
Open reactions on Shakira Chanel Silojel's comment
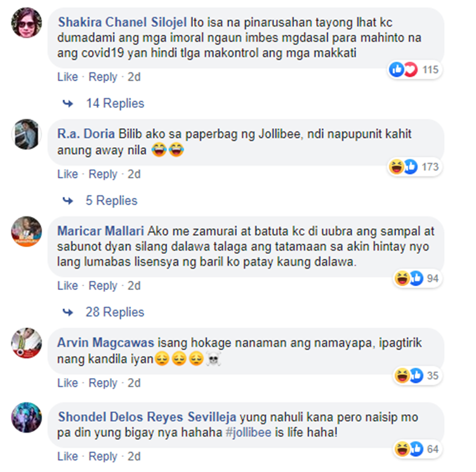[x=414, y=70]
